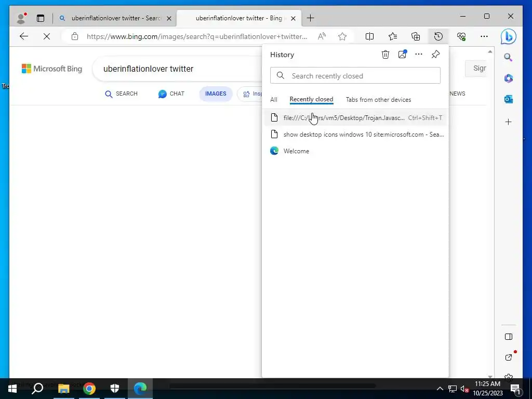The width and height of the screenshot is (532, 399).
Task: Open File Explorer from taskbar
Action: point(63,389)
